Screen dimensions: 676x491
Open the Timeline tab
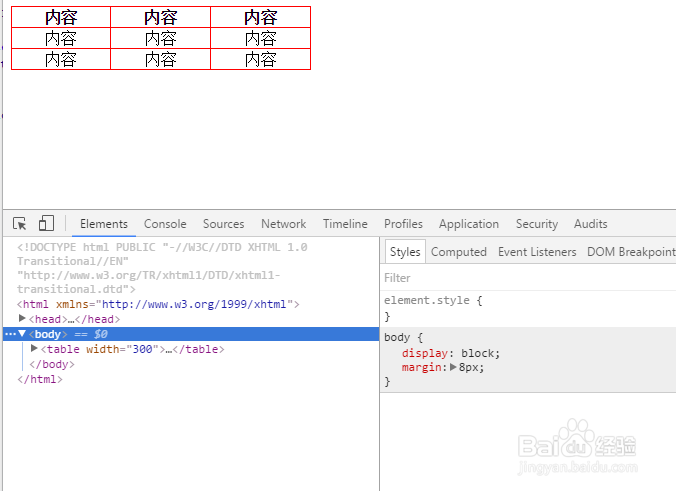click(x=345, y=224)
